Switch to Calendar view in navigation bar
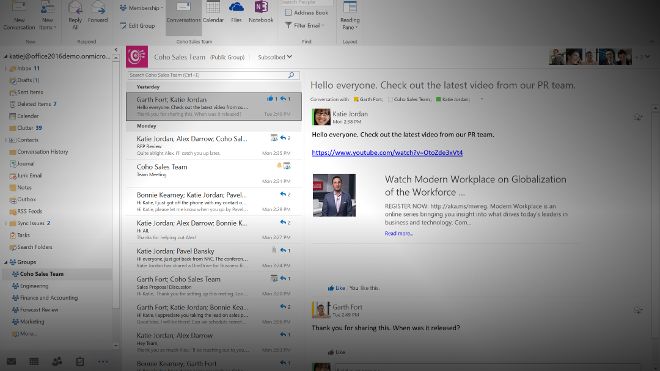This screenshot has height=371, width=660. (34, 361)
